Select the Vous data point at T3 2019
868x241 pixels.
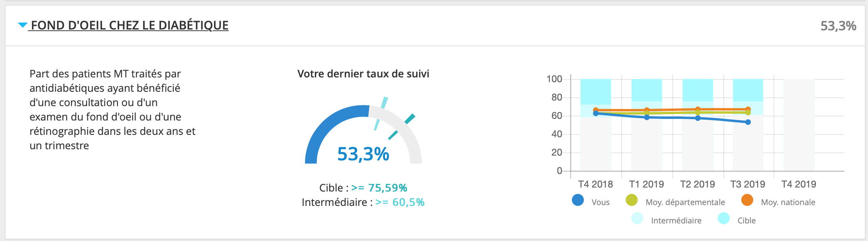[x=748, y=122]
